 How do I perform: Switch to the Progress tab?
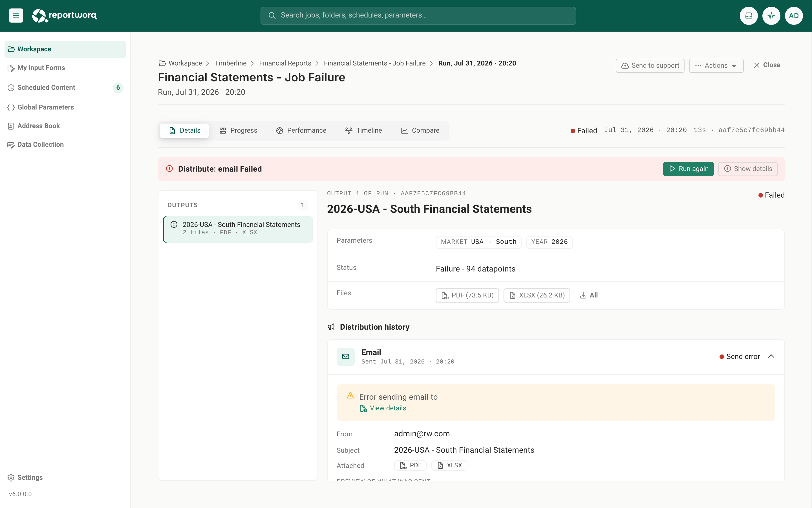(238, 131)
